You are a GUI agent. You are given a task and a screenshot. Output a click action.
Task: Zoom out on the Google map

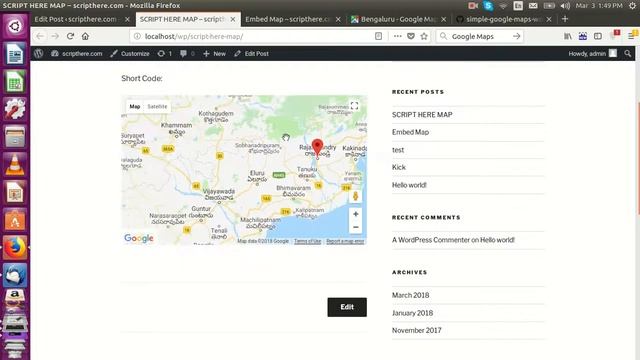[x=356, y=227]
